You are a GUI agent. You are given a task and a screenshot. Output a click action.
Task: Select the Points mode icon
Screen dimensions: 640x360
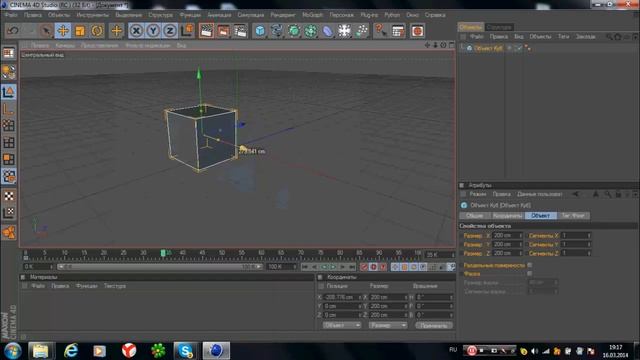9,125
